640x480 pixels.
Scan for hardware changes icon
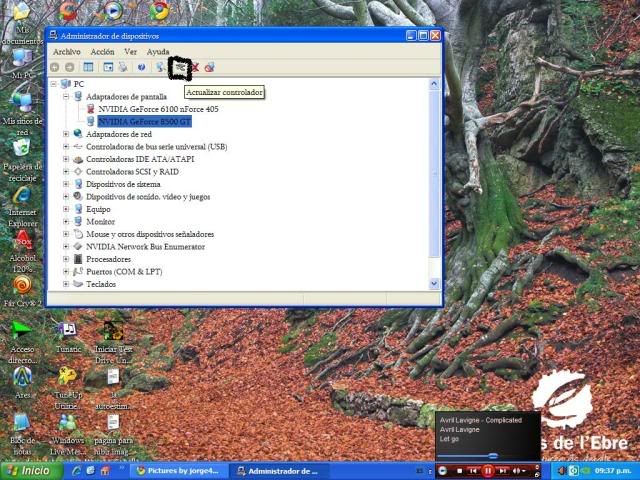[x=160, y=67]
